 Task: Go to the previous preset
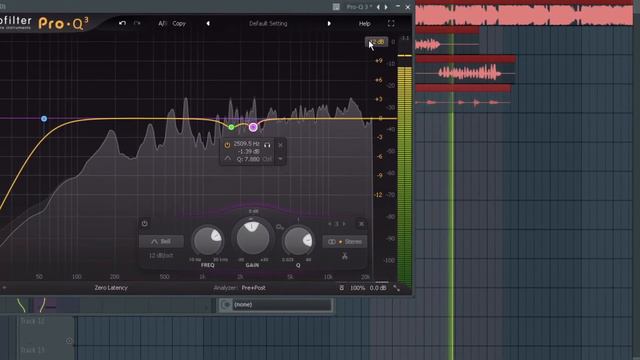[x=208, y=24]
